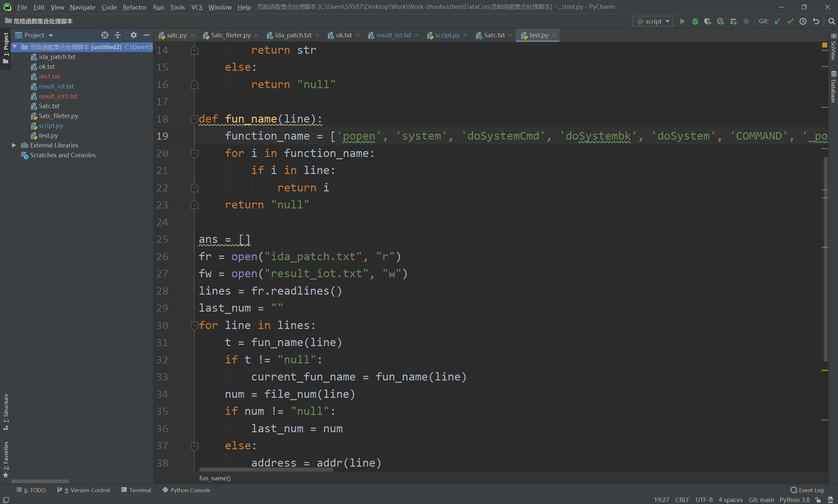Switch to result_iot.txt editor tab
This screenshot has height=504, width=838.
[394, 35]
